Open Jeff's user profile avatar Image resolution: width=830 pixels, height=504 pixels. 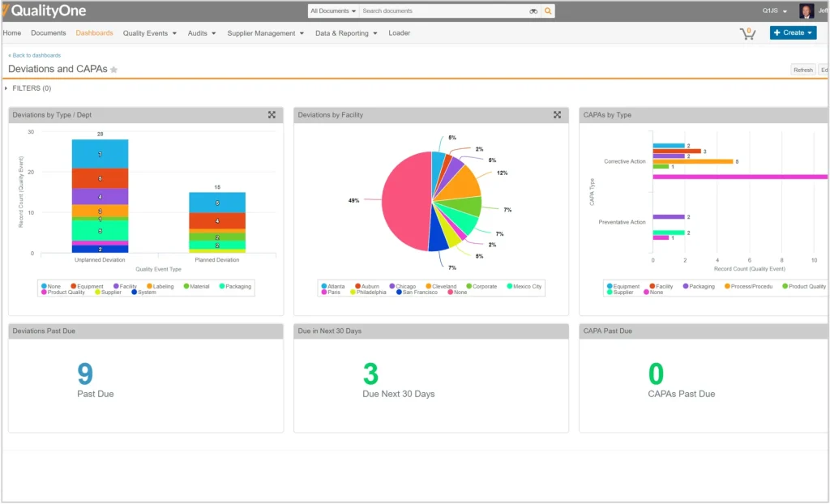pos(806,11)
